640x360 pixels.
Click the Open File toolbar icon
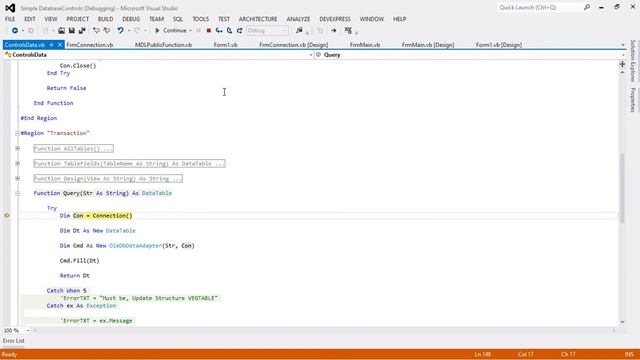click(61, 31)
